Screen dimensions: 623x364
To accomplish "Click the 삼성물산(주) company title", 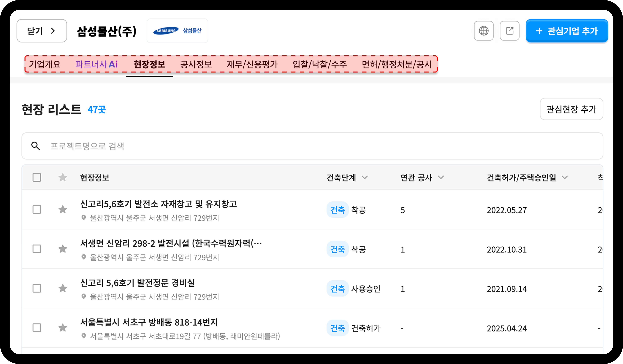I will click(107, 31).
